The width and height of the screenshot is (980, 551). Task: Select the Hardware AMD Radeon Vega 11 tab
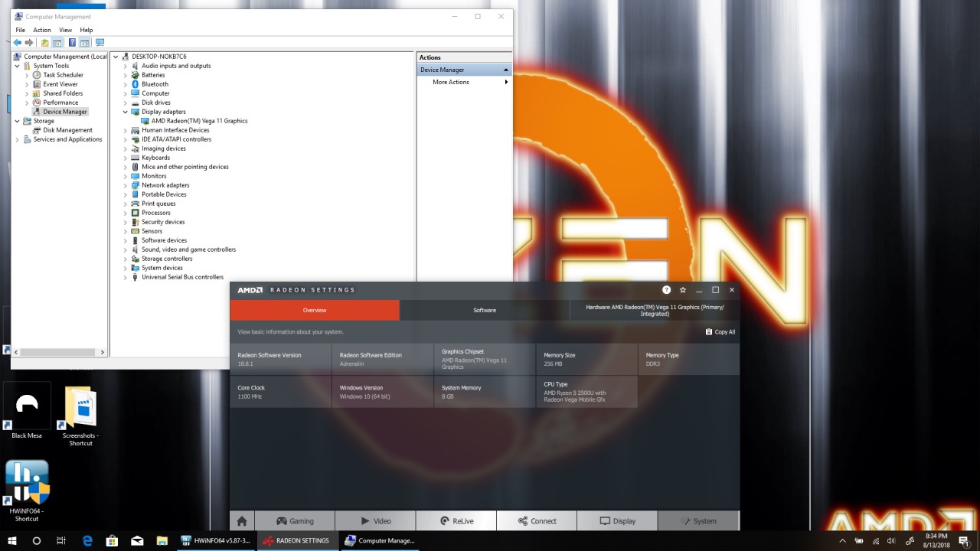click(655, 310)
